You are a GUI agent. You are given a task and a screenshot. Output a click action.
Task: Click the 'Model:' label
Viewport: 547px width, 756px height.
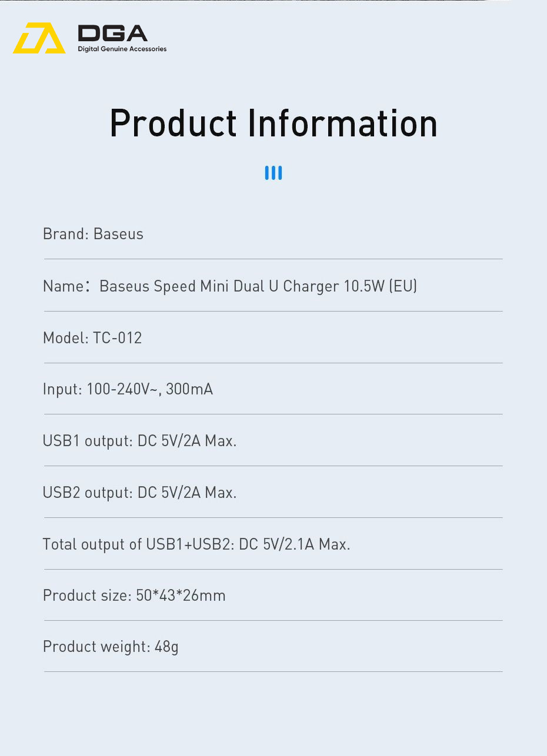click(65, 338)
